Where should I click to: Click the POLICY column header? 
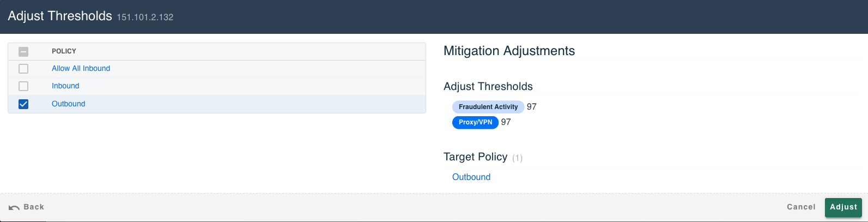coord(64,51)
